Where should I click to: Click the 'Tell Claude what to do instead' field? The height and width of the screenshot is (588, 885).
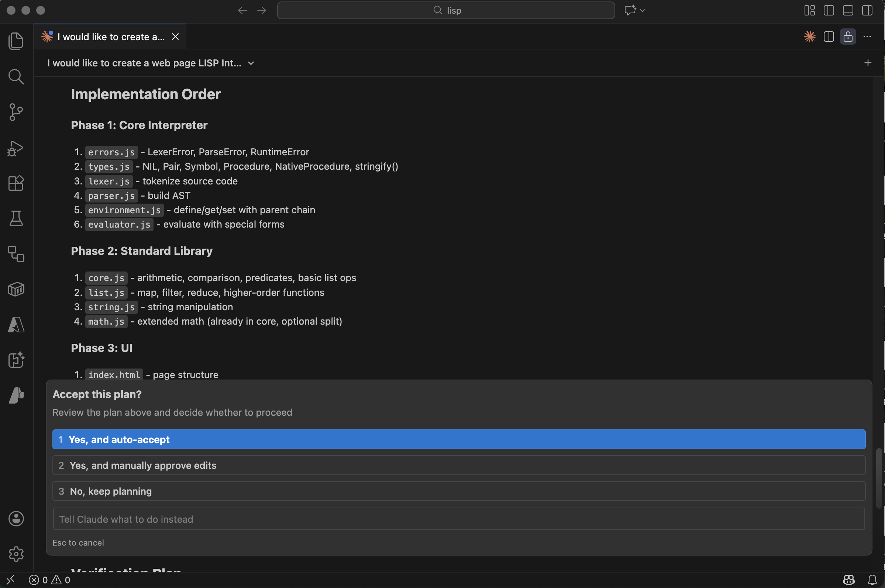[x=458, y=519]
